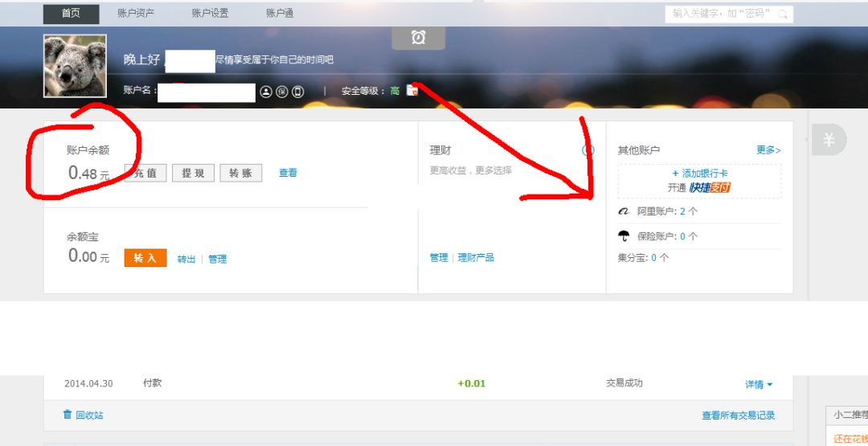
Task: Click the real-name verification person icon
Action: (266, 92)
